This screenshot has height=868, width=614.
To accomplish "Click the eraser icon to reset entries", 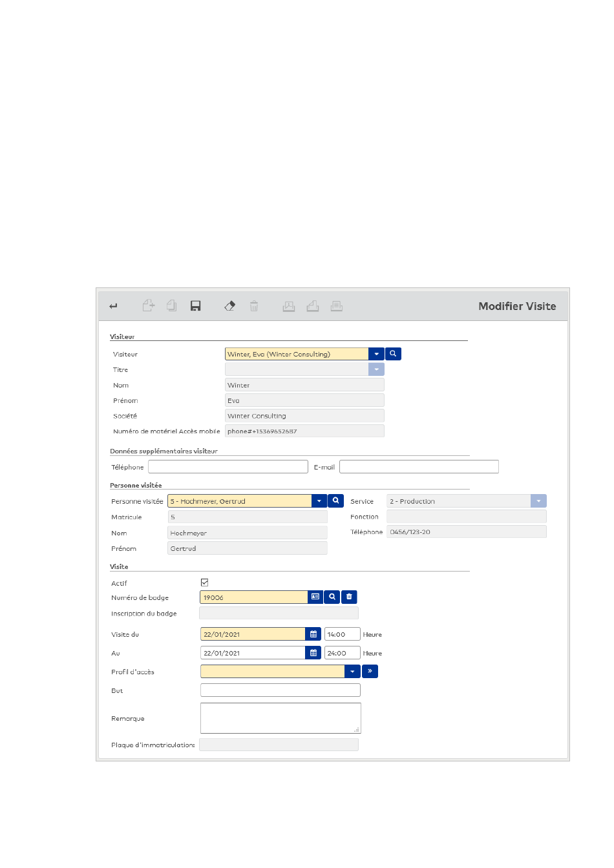I will [229, 306].
